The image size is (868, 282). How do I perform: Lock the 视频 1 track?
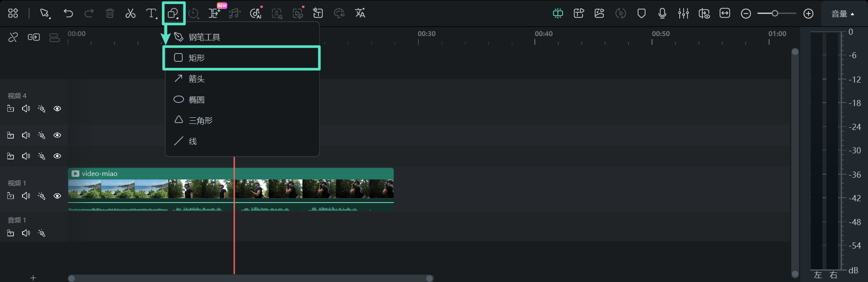click(10, 196)
